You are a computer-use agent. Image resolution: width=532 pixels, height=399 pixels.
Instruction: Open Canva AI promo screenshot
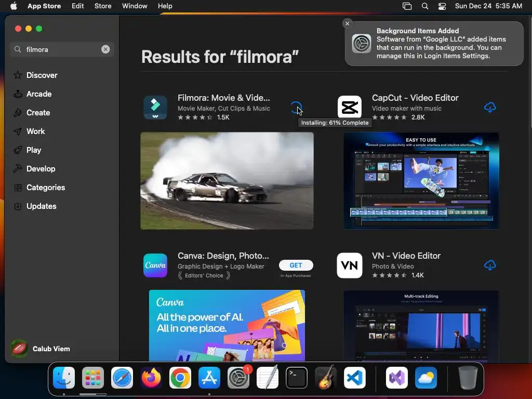(x=227, y=325)
